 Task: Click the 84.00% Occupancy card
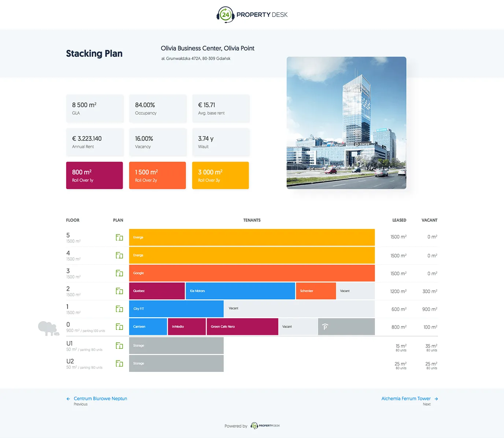coord(158,108)
